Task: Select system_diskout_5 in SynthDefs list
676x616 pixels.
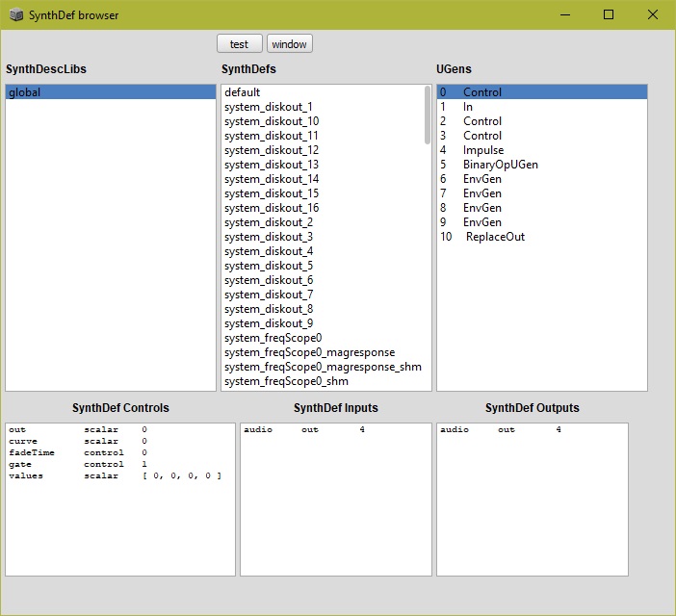Action: pyautogui.click(x=323, y=266)
